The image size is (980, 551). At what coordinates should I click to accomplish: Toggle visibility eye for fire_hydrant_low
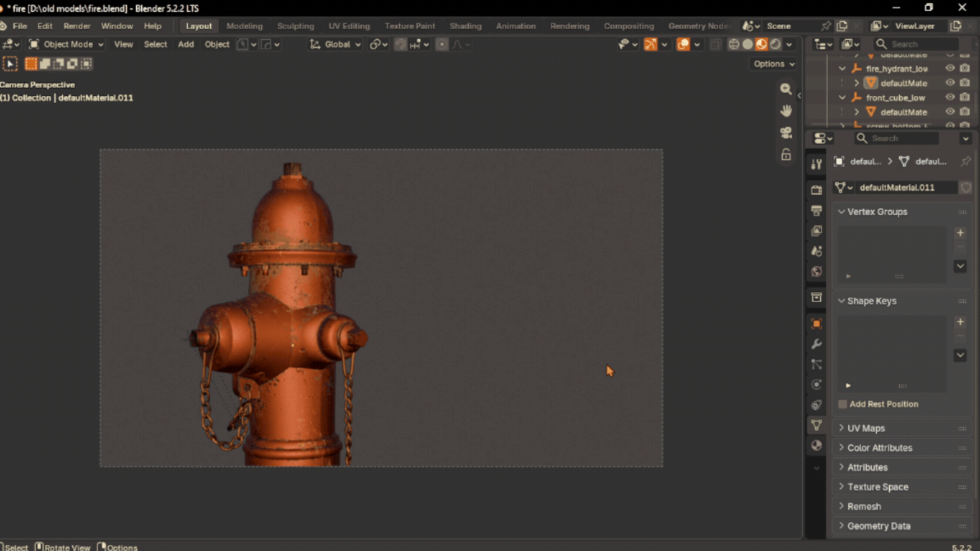coord(950,68)
